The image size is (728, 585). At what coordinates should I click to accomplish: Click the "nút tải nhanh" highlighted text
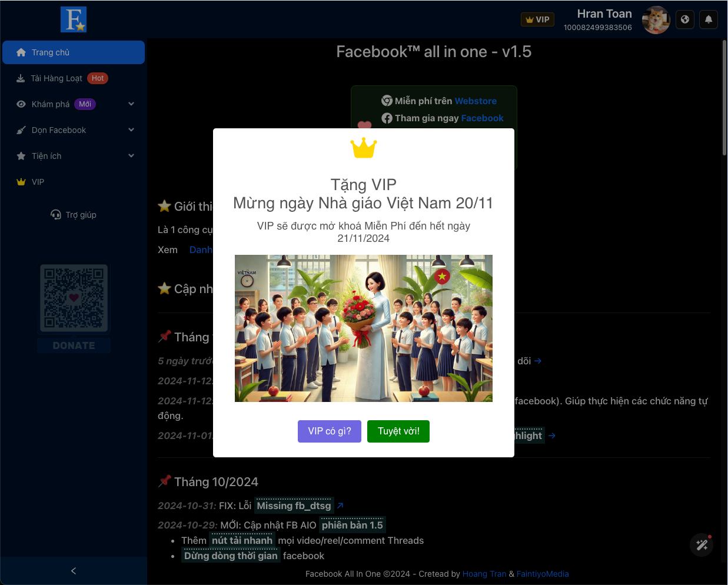click(x=242, y=540)
